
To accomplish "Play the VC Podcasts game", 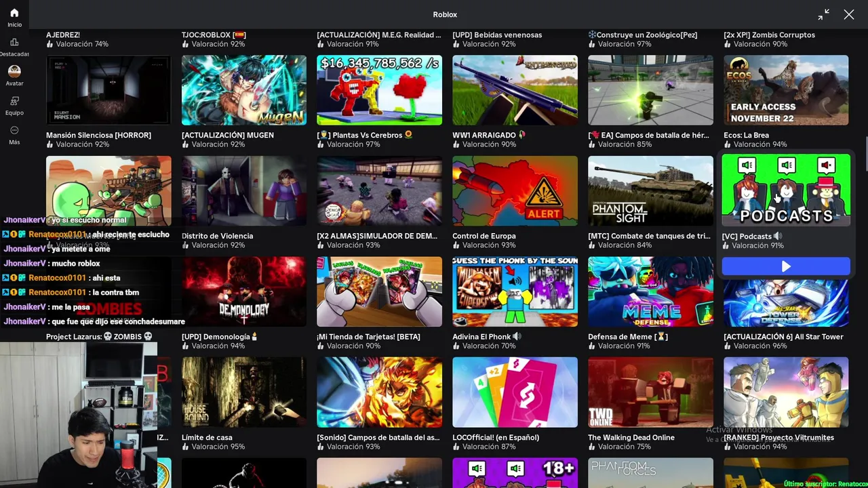I will [786, 266].
